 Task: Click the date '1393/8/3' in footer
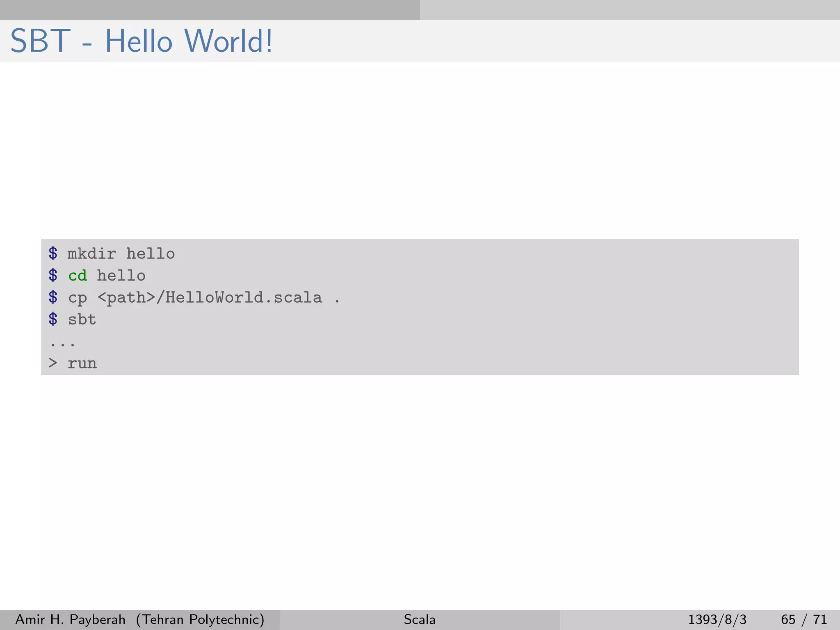tap(717, 619)
